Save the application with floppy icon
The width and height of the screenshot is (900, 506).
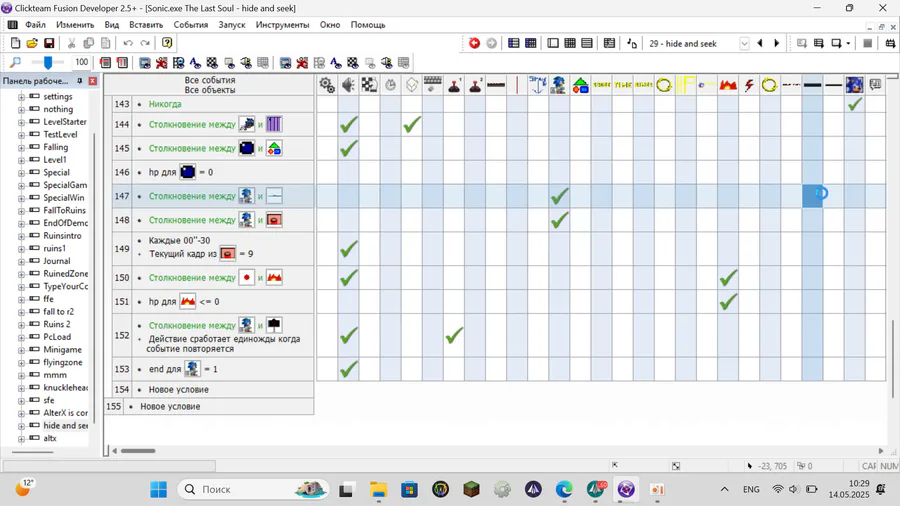point(49,43)
